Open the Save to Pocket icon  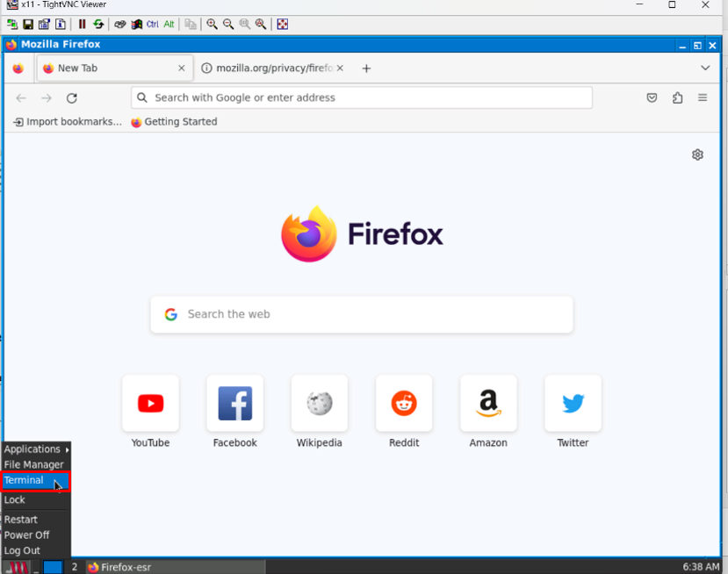pos(652,98)
